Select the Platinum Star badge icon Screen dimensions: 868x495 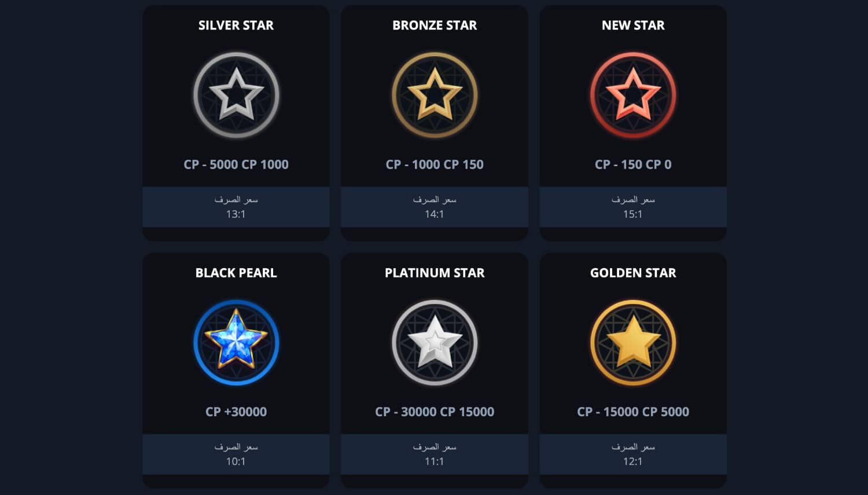point(435,342)
